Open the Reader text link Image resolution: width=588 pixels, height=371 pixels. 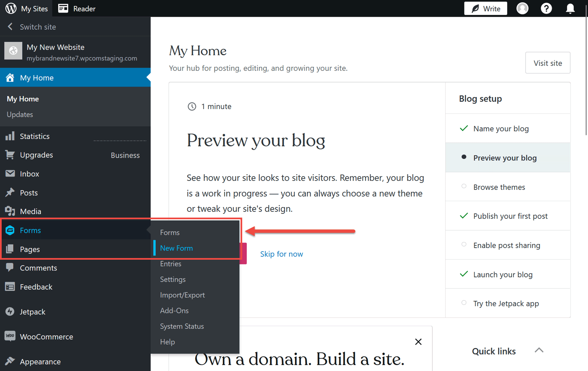[84, 9]
